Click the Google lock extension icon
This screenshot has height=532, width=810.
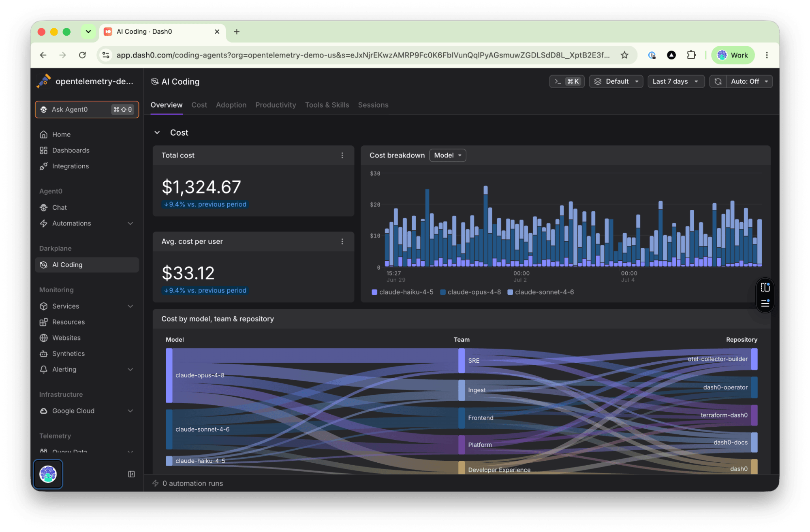pos(652,55)
